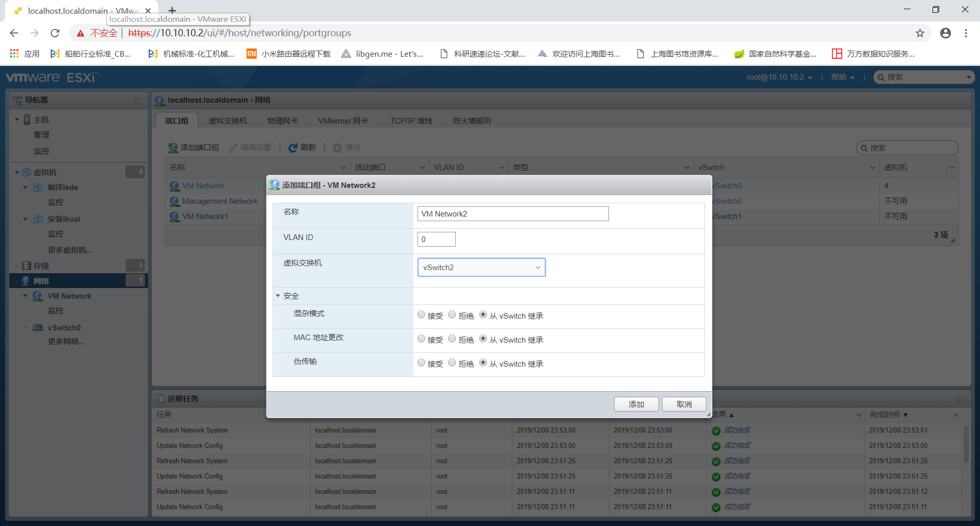The width and height of the screenshot is (980, 526).
Task: Open libgen.me bookmark
Action: [382, 54]
